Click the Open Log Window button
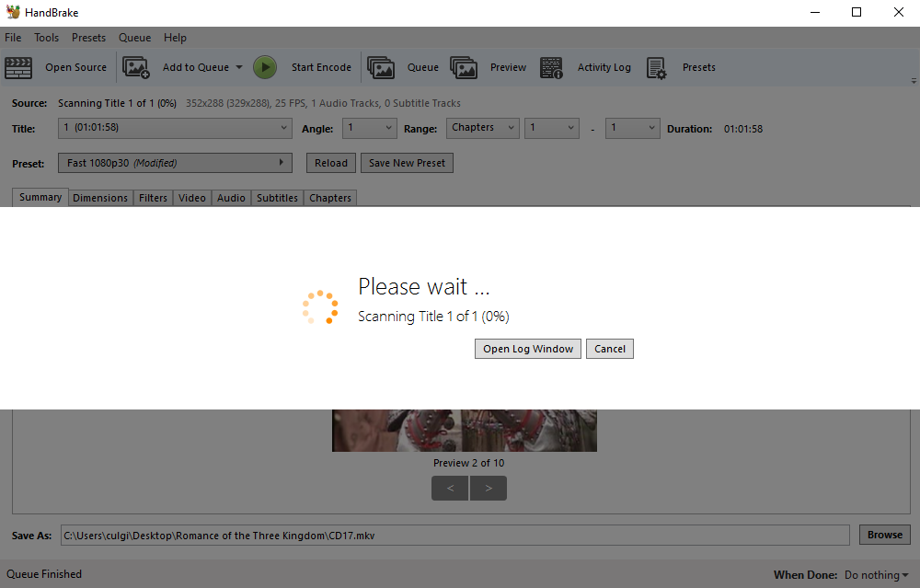The height and width of the screenshot is (588, 920). (528, 349)
